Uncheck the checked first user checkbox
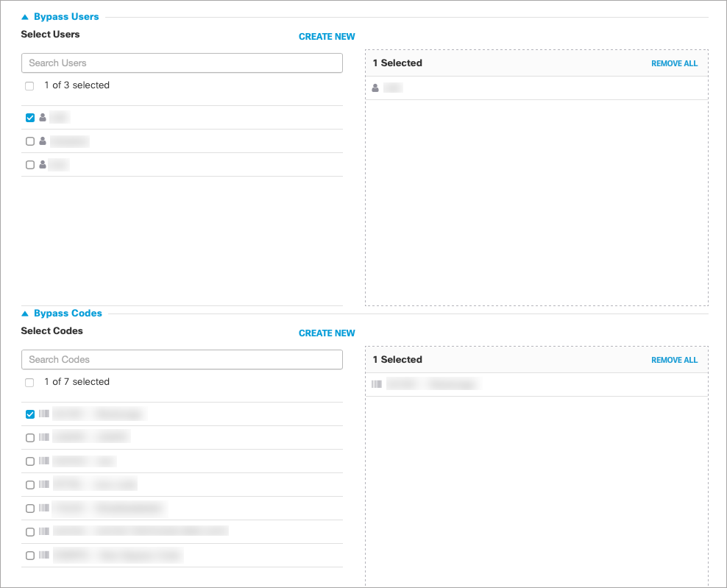727x588 pixels. point(30,118)
